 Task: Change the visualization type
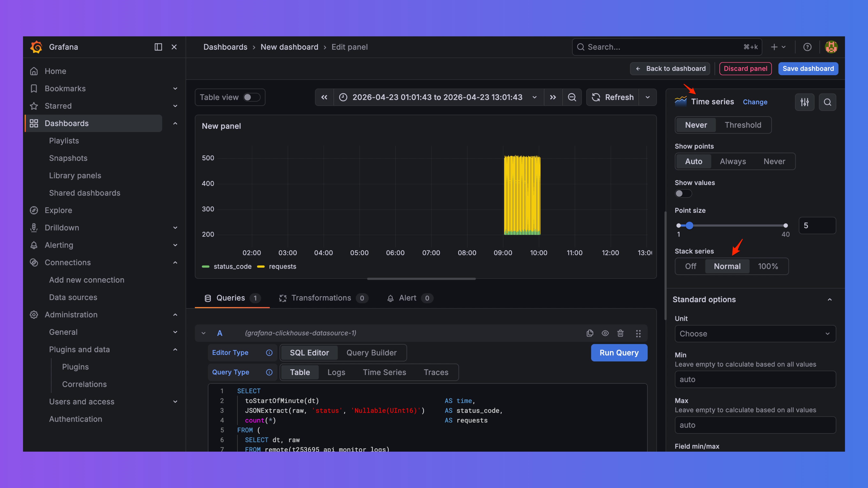coord(755,102)
